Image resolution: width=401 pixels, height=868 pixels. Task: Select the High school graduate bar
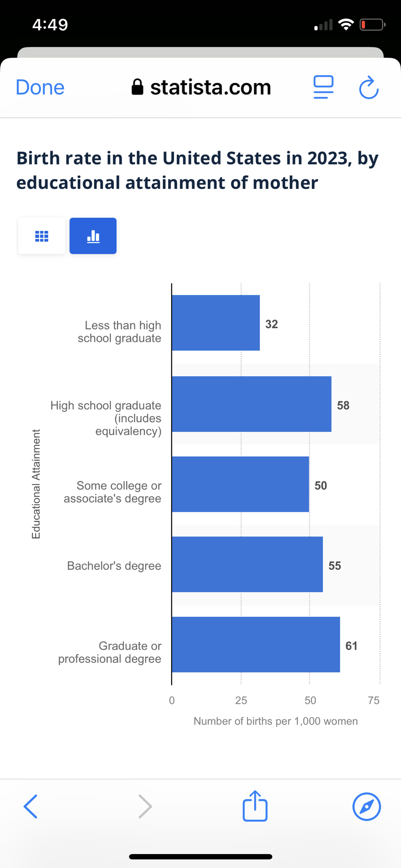coord(252,404)
